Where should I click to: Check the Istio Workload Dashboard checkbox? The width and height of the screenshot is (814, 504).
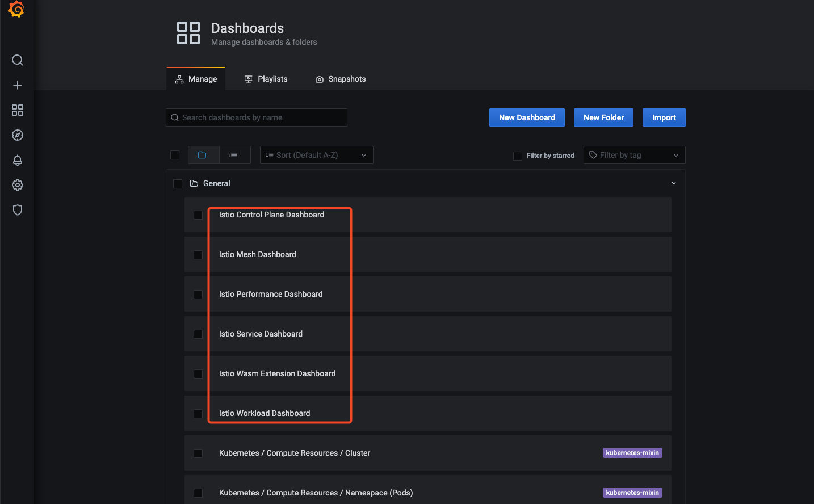click(198, 414)
